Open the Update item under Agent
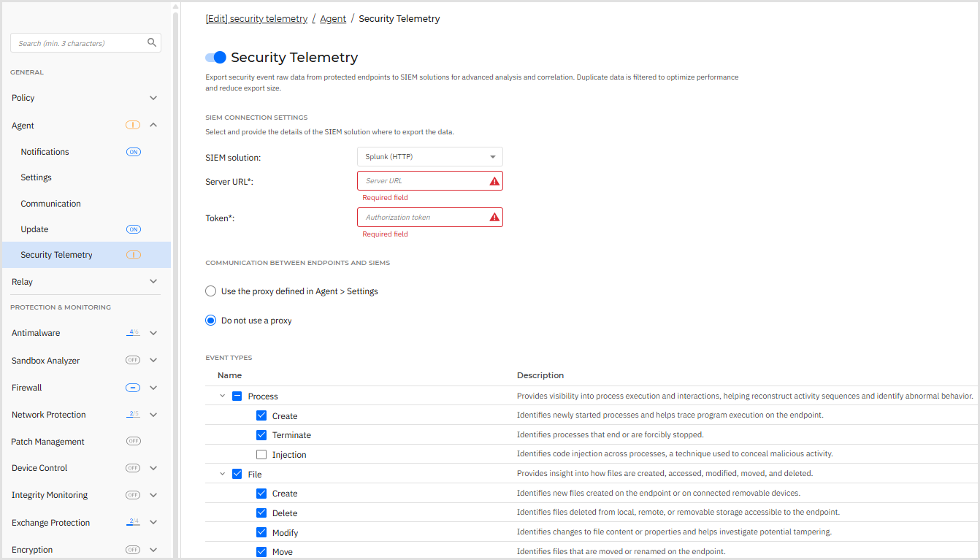Viewport: 980px width, 560px height. click(x=34, y=229)
